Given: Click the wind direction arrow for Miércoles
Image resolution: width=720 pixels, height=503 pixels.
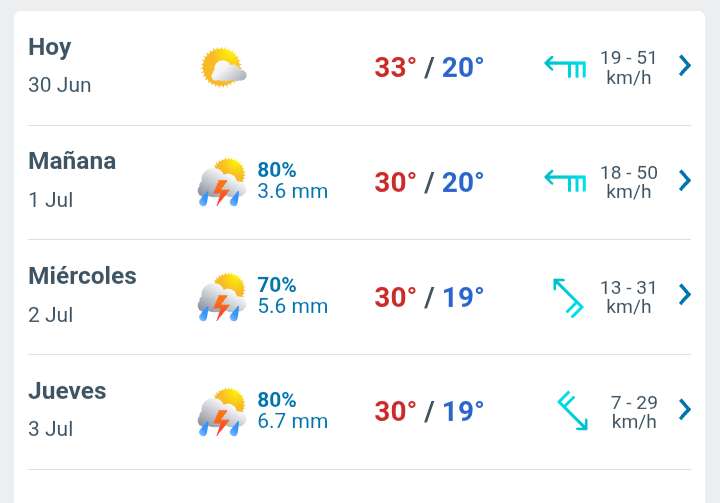Looking at the screenshot, I should click(568, 297).
